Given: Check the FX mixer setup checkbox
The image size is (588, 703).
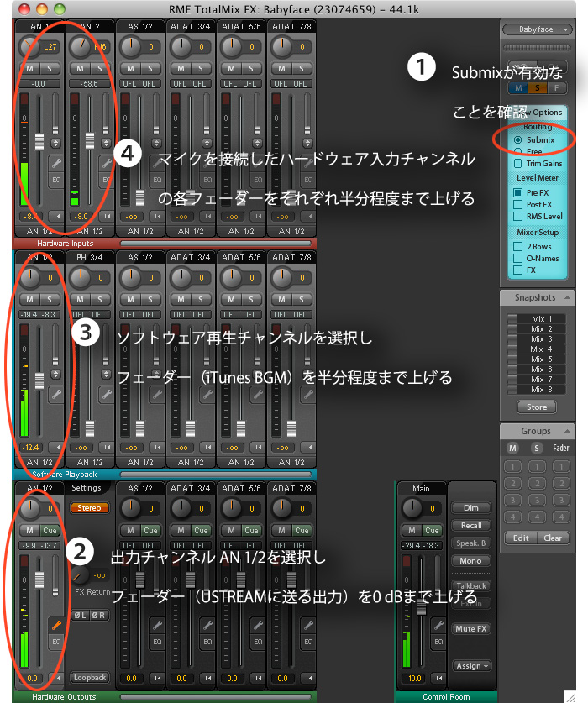Looking at the screenshot, I should 517,270.
